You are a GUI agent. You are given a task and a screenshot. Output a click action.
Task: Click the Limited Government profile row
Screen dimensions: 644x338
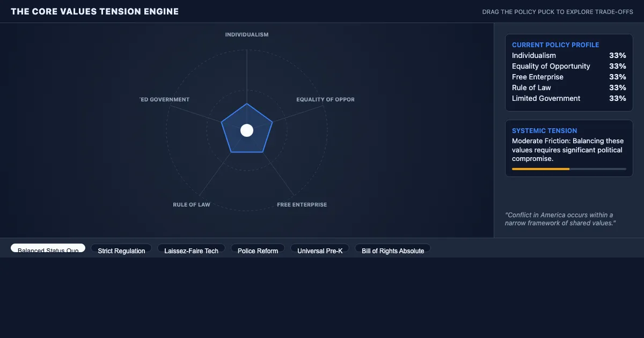click(569, 98)
